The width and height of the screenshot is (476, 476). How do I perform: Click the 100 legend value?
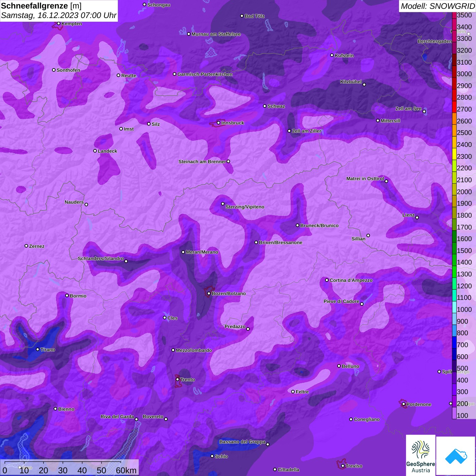click(x=462, y=415)
